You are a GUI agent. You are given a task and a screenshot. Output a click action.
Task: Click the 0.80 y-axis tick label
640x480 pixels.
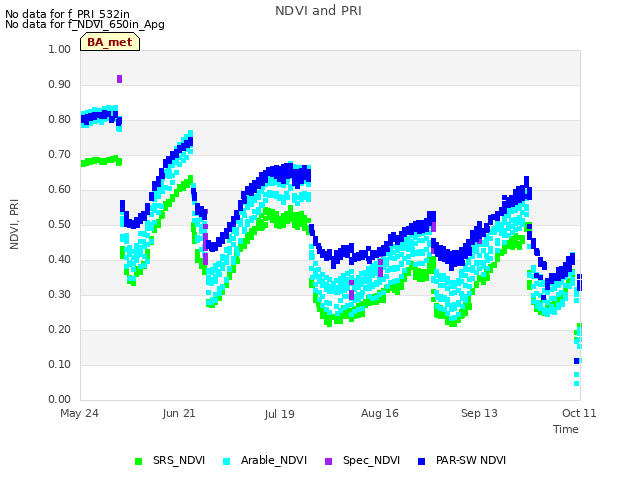click(60, 120)
